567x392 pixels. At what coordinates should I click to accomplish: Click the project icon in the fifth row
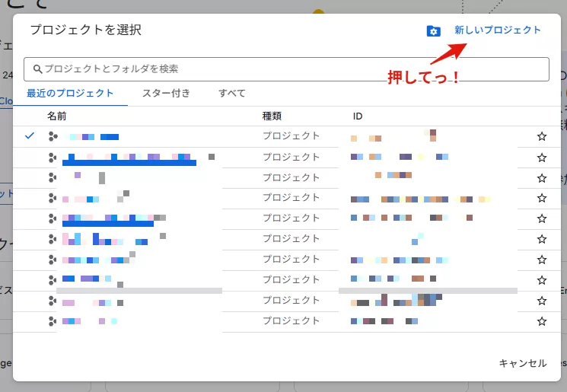pos(53,218)
